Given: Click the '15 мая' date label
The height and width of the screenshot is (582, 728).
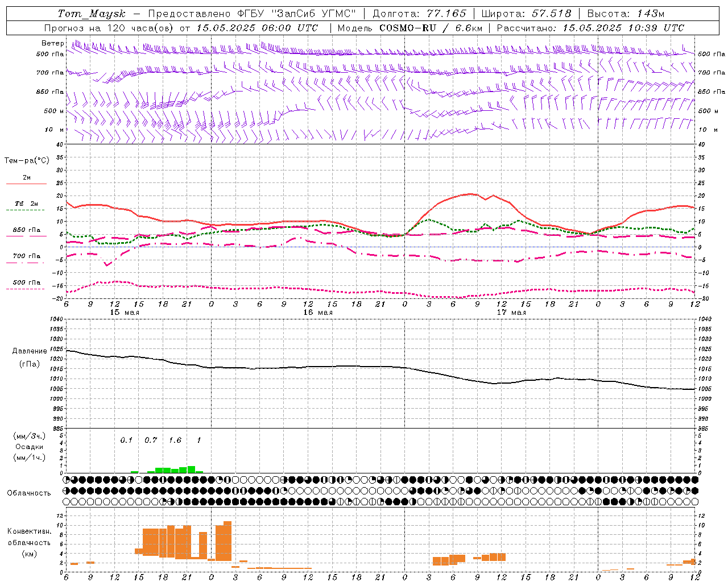Looking at the screenshot, I should point(125,313).
